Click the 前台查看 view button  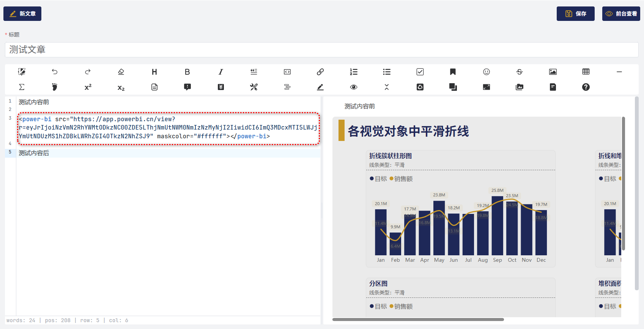(621, 14)
